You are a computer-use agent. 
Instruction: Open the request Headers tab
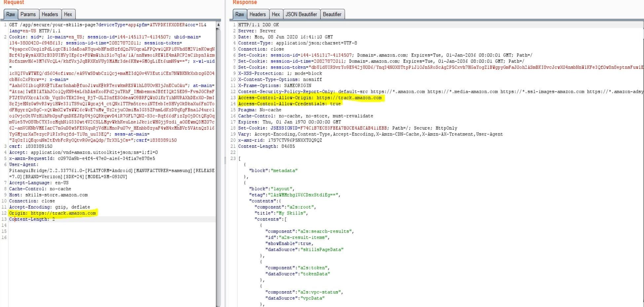pos(50,14)
